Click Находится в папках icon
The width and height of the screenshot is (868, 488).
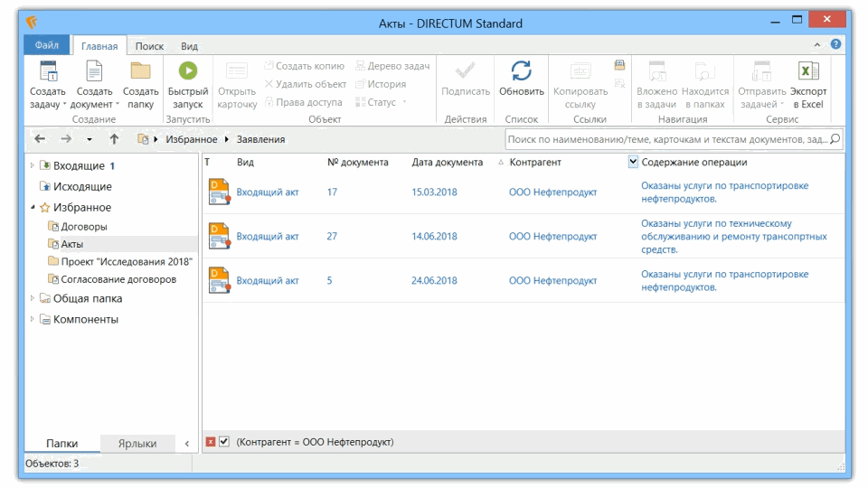[704, 72]
